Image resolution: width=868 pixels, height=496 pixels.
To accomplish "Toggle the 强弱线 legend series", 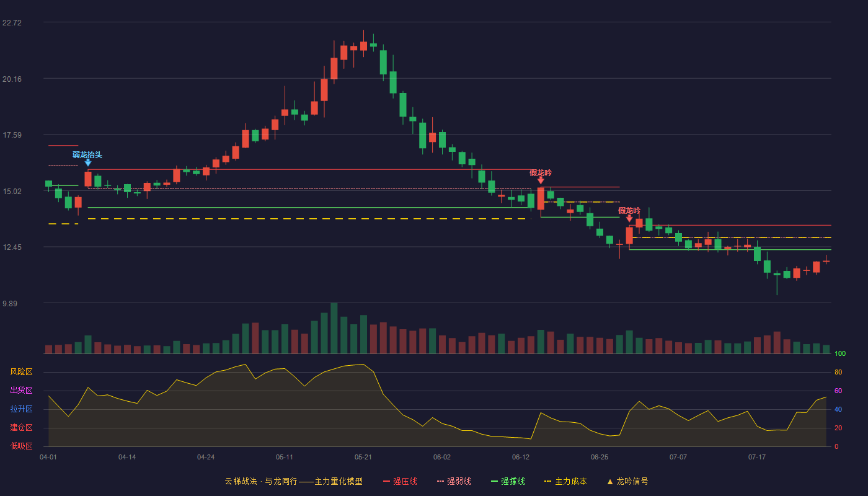I will click(x=454, y=481).
